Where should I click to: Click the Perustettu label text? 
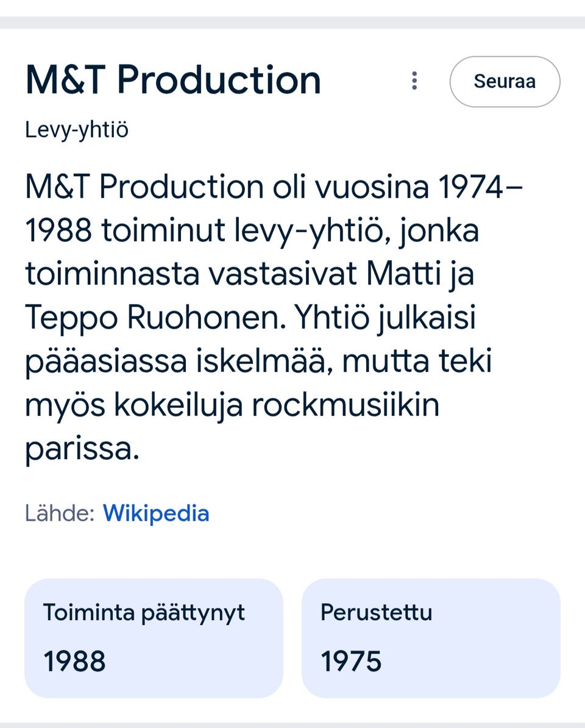376,612
